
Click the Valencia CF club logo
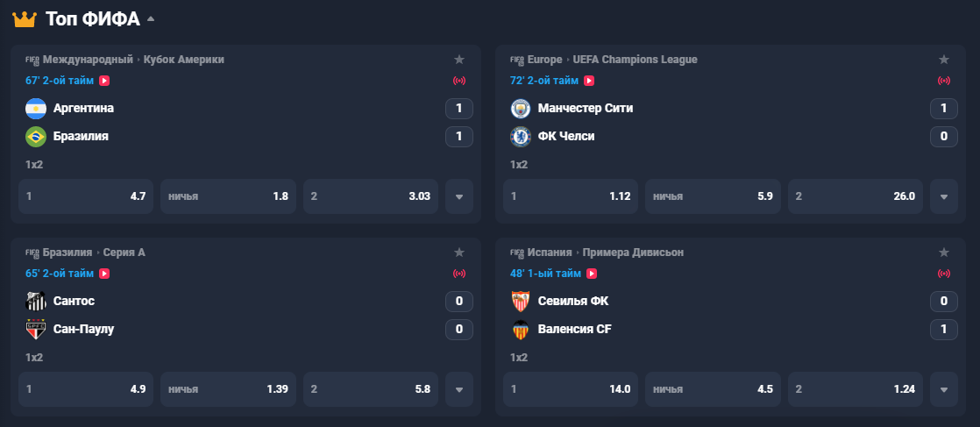tap(521, 329)
